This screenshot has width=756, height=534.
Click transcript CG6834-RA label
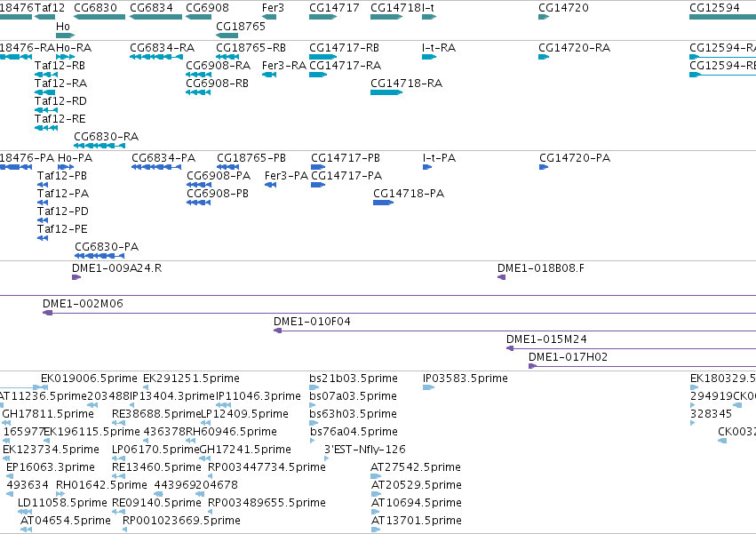click(162, 48)
